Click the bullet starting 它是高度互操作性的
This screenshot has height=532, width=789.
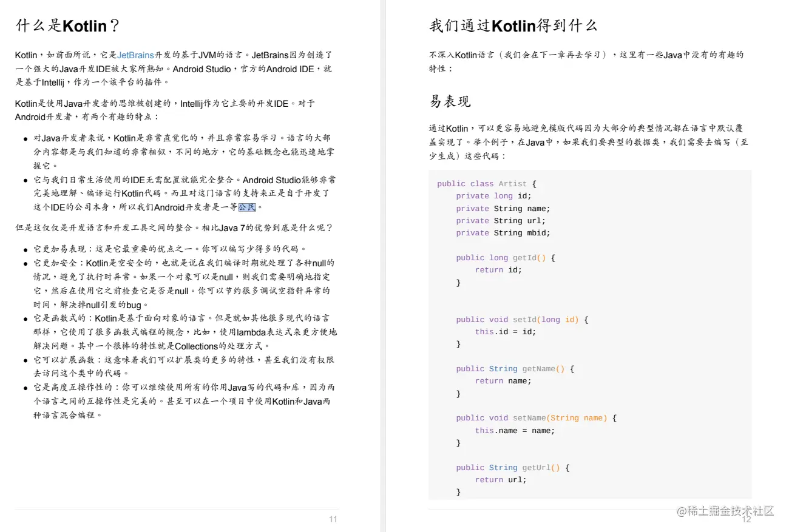[184, 401]
